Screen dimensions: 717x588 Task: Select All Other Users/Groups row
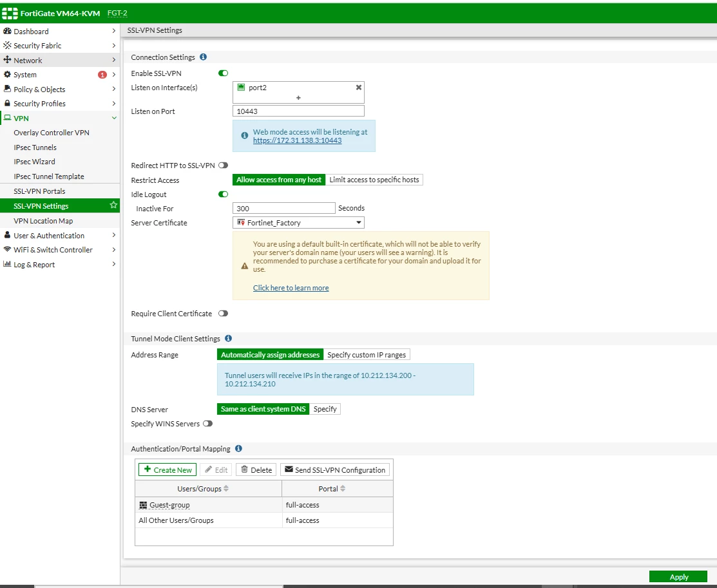[264, 520]
